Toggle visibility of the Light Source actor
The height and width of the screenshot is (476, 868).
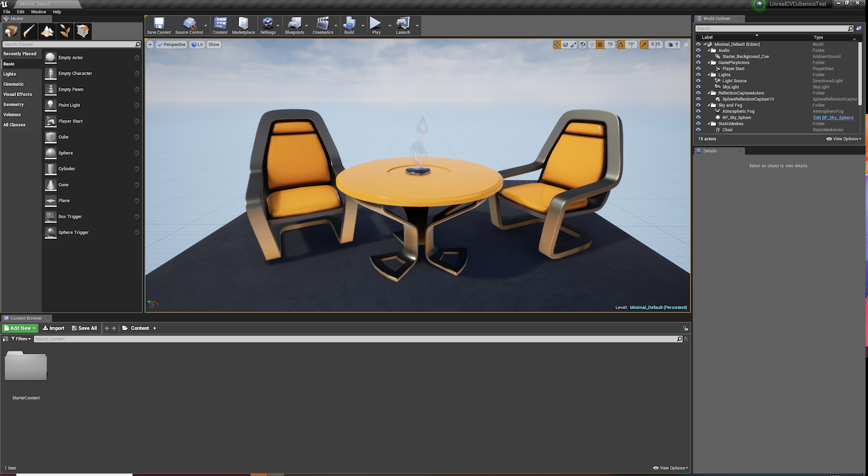(x=698, y=81)
